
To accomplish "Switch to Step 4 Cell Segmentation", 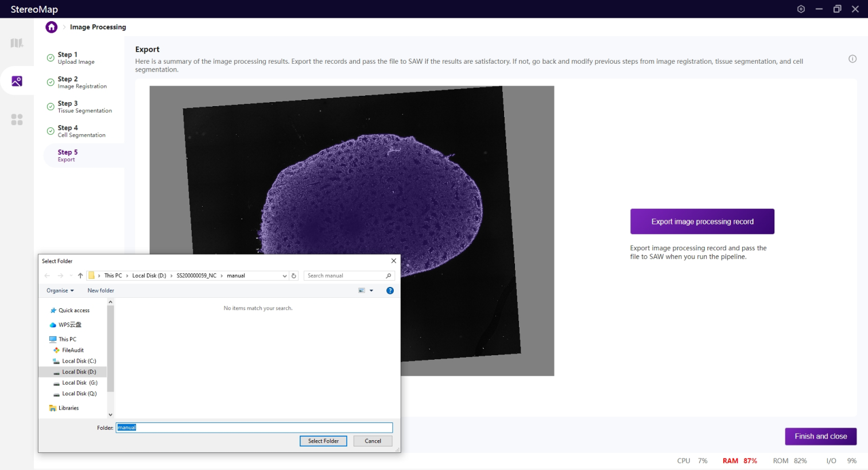I will click(81, 131).
